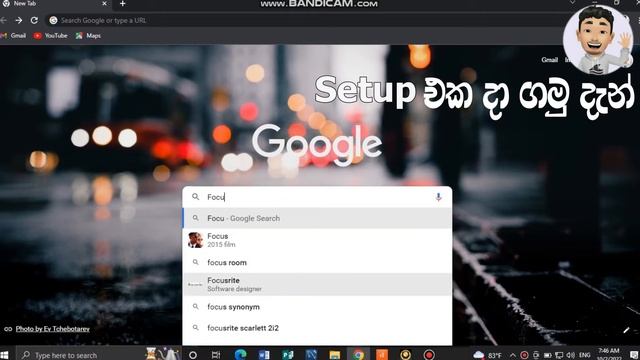The image size is (640, 360).
Task: Open the 'Photo by Ev Tchebotarev' credit link
Action: click(x=53, y=329)
